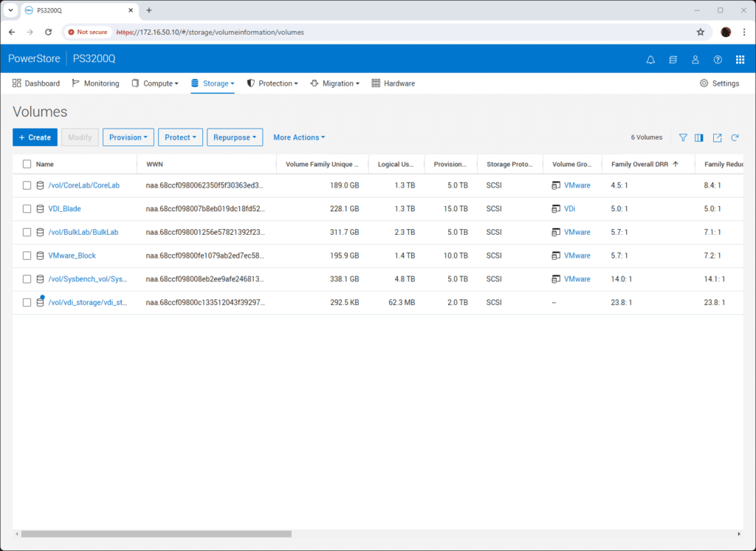The image size is (756, 551).
Task: Refresh the volumes table
Action: coord(735,137)
